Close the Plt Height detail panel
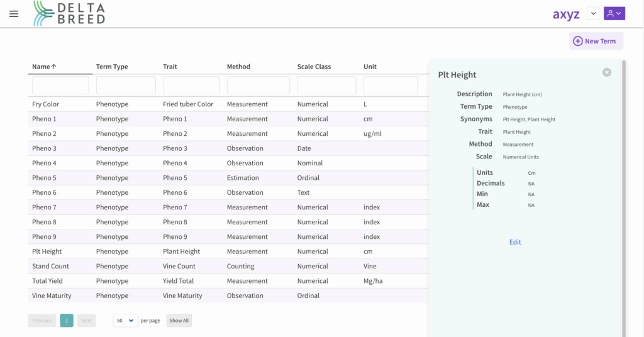This screenshot has height=337, width=644. click(x=606, y=72)
